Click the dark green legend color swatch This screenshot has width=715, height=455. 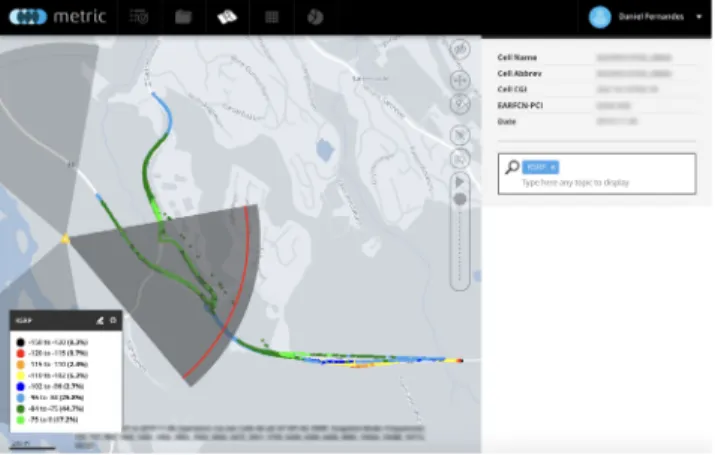[x=21, y=408]
